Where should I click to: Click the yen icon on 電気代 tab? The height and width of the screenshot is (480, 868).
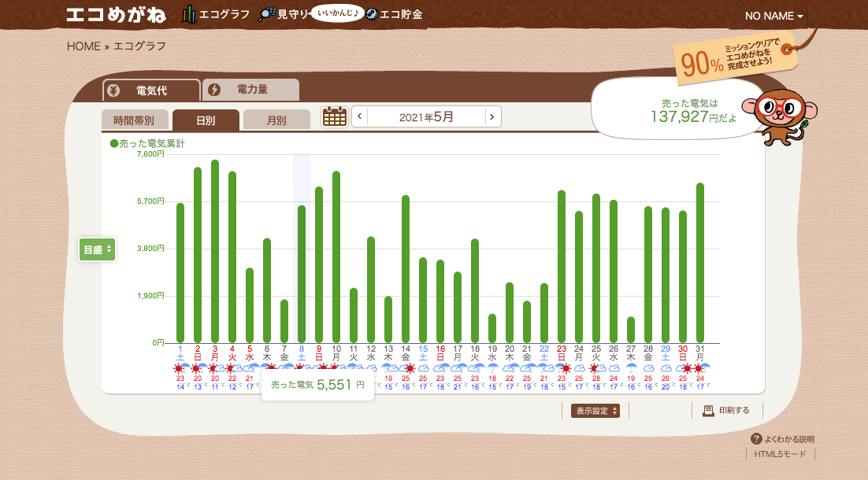click(113, 90)
